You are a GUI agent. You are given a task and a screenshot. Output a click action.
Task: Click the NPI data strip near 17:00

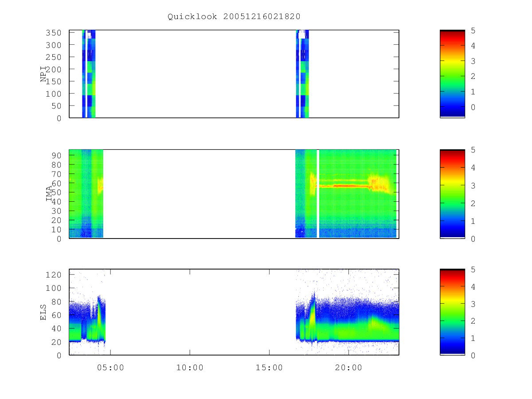coord(302,74)
